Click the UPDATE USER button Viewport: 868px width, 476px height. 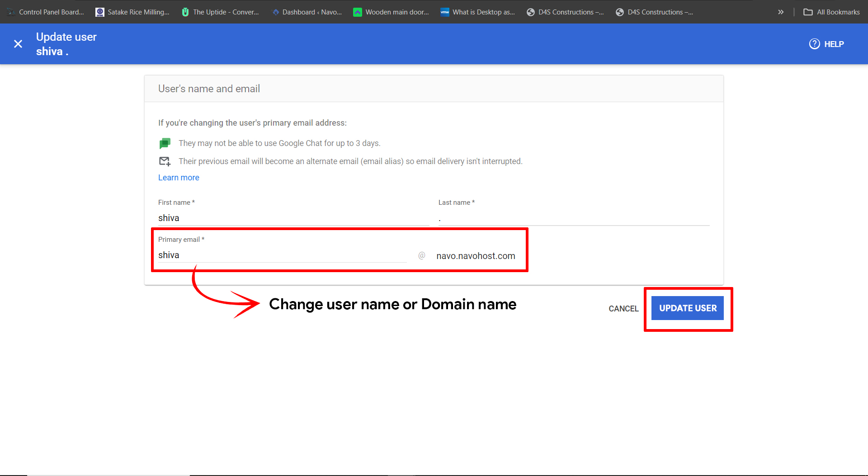point(688,308)
